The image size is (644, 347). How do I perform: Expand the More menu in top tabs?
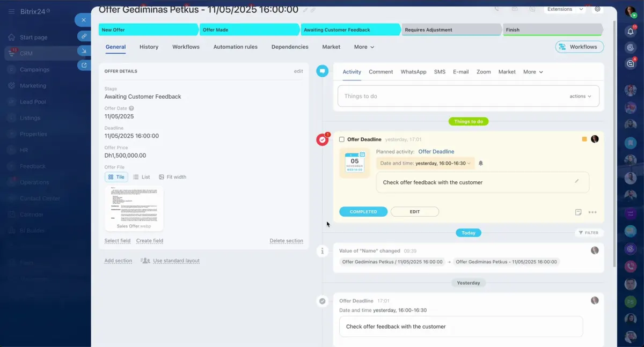(x=364, y=47)
